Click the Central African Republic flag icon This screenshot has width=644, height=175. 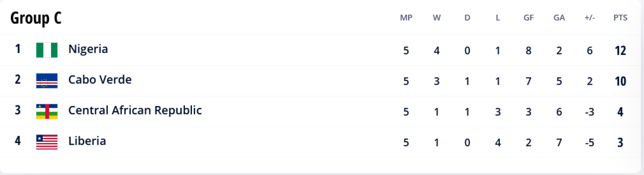pos(47,111)
